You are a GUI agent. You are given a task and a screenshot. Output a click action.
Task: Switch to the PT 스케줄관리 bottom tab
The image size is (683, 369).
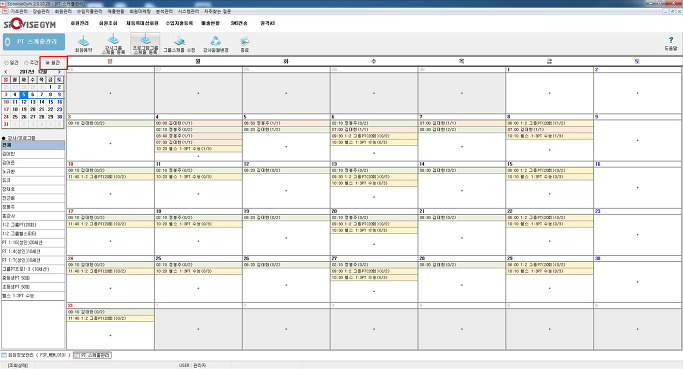click(x=92, y=355)
